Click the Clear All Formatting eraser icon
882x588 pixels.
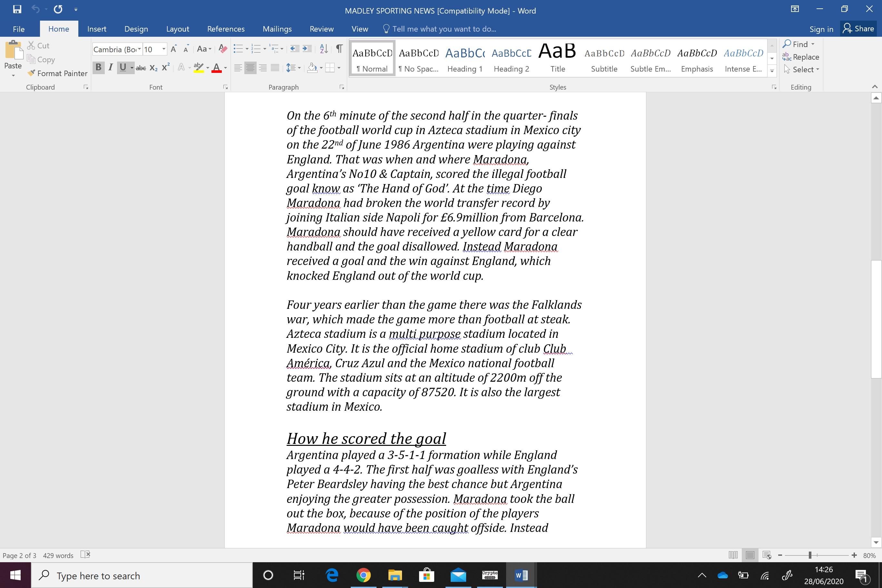tap(223, 49)
